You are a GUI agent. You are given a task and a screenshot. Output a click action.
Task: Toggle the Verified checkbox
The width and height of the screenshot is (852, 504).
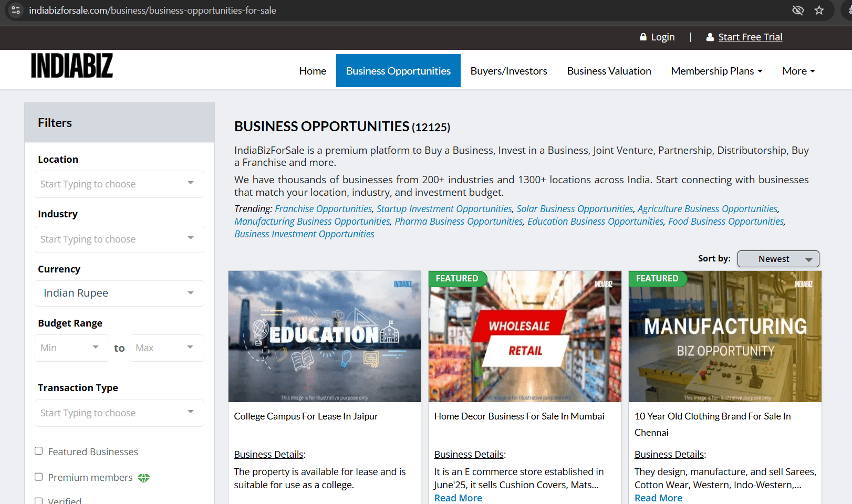tap(39, 501)
